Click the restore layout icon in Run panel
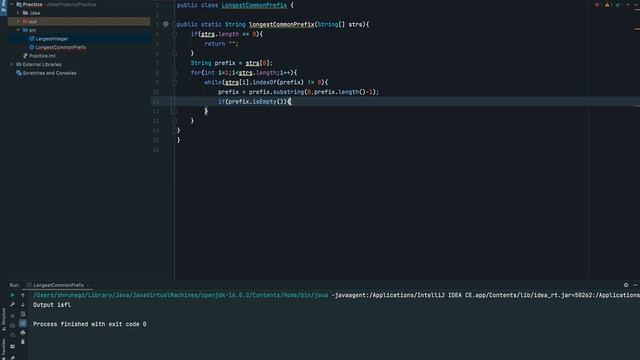 (x=12, y=346)
